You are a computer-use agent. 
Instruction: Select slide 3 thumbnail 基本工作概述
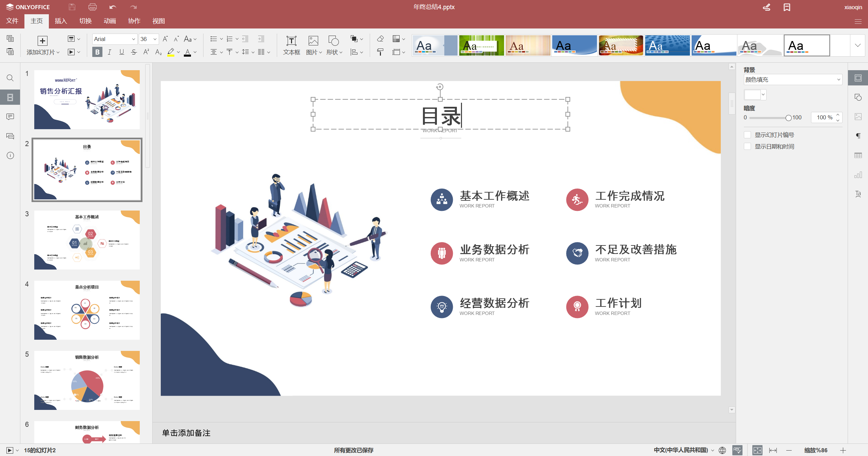(87, 240)
